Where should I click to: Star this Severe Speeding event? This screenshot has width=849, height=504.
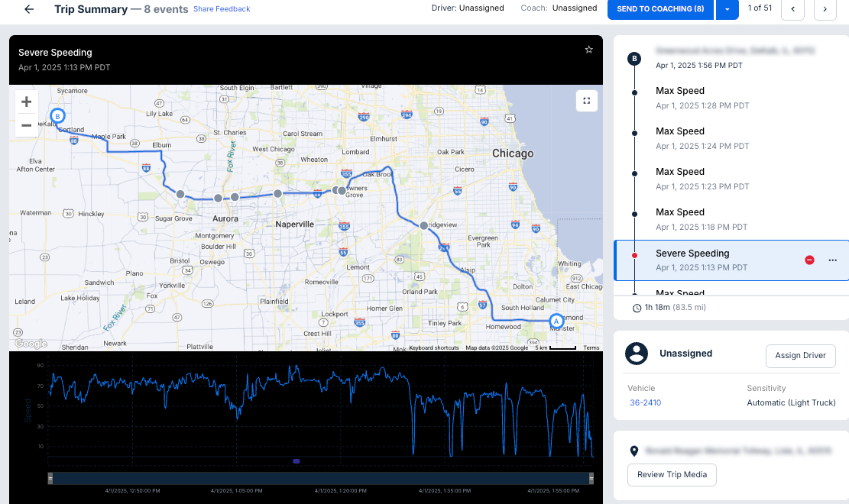click(x=588, y=50)
